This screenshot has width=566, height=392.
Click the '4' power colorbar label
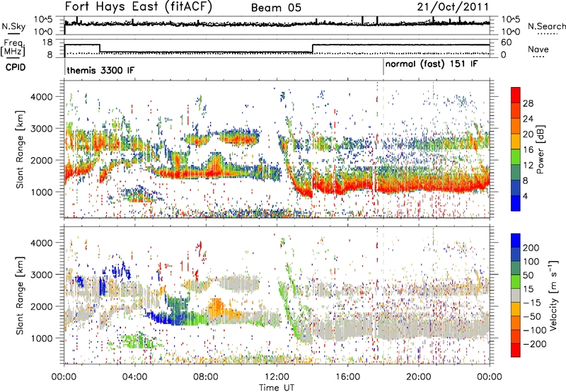[x=525, y=197]
